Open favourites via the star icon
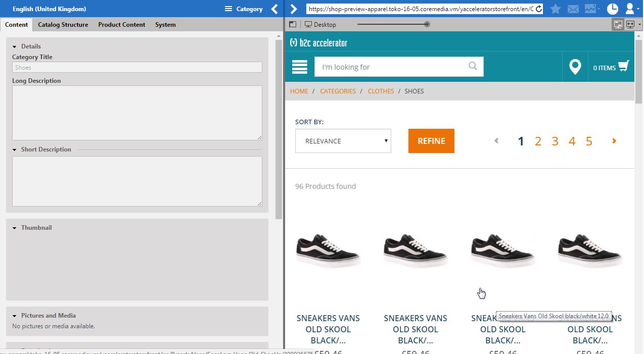644x354 pixels. click(x=555, y=9)
